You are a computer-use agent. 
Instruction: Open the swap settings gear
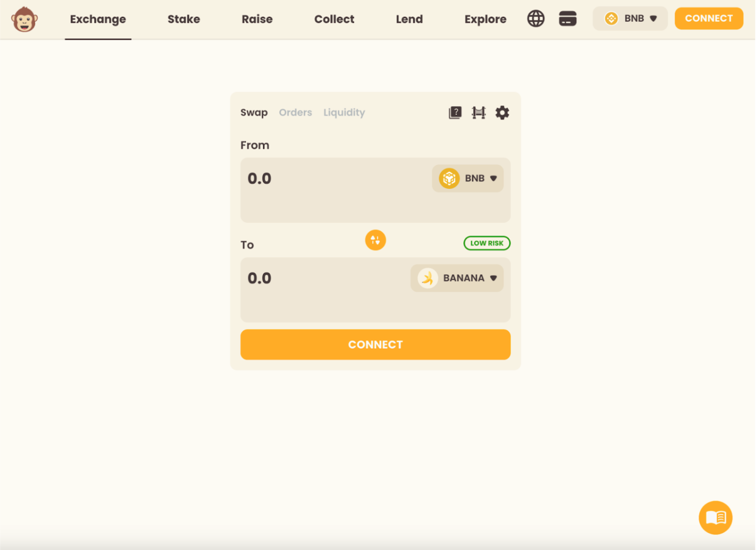(x=502, y=112)
